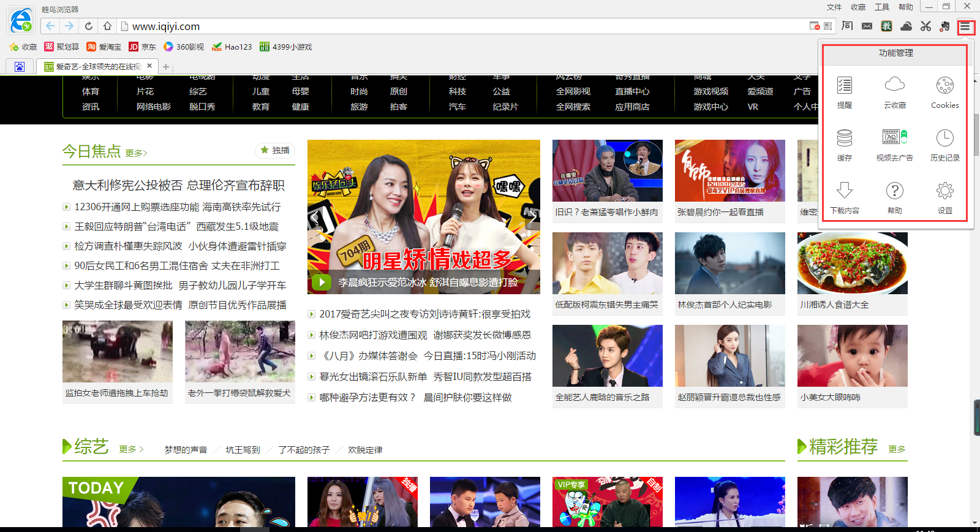Reload the page with the refresh button
The image size is (980, 532).
89,26
